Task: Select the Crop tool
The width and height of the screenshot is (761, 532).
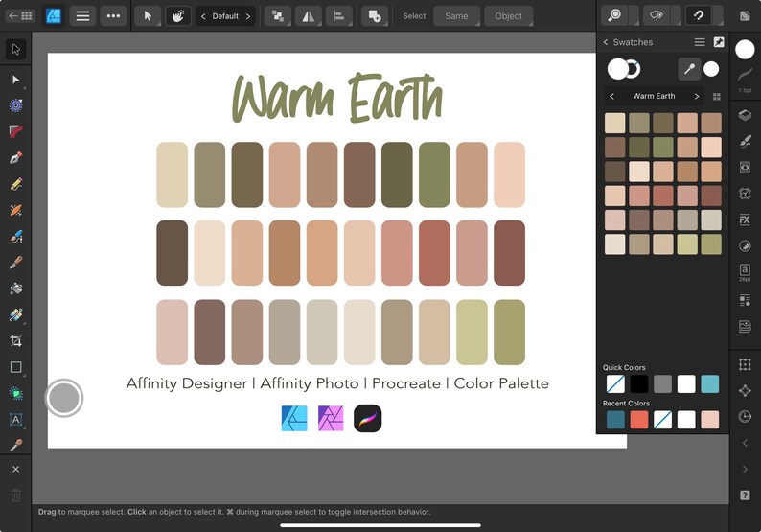Action: coord(15,341)
